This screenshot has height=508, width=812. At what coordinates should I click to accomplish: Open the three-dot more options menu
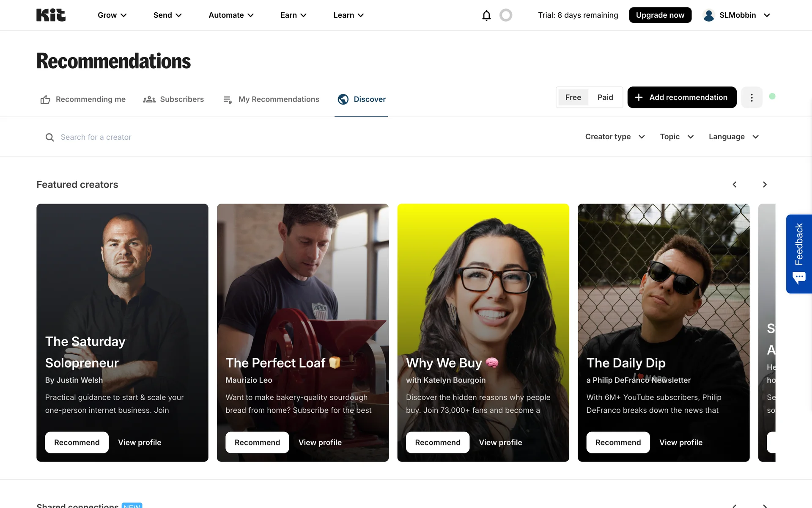[752, 97]
